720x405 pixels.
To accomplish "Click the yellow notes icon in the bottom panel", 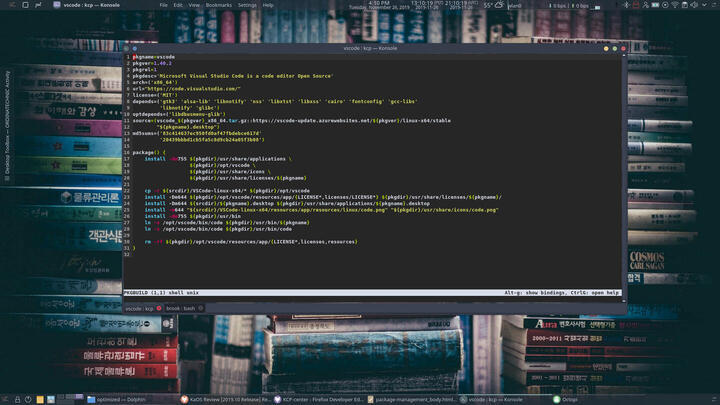I will 40,399.
